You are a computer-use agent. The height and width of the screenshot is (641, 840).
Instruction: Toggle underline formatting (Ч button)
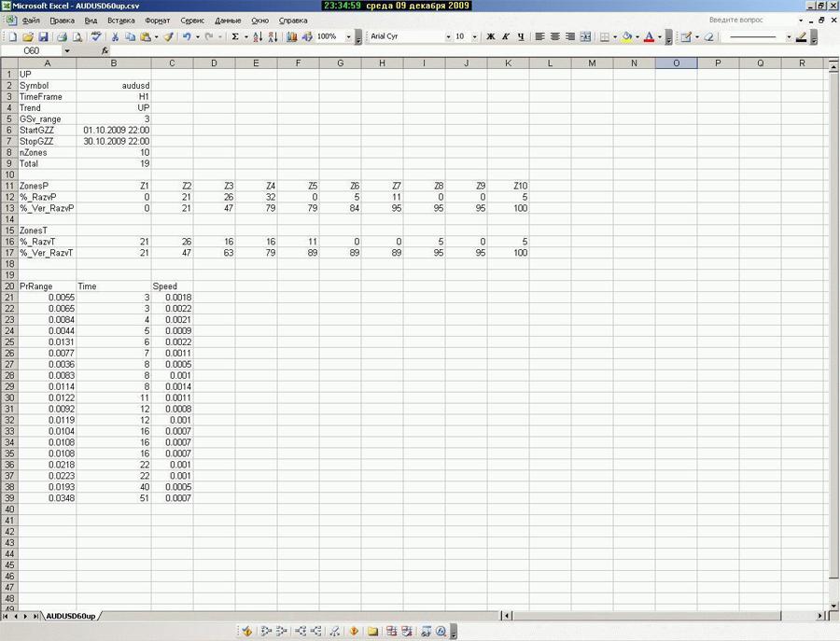pos(521,36)
